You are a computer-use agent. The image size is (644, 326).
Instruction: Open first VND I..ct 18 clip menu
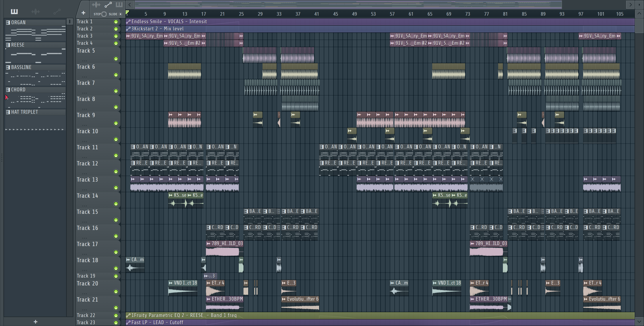171,283
